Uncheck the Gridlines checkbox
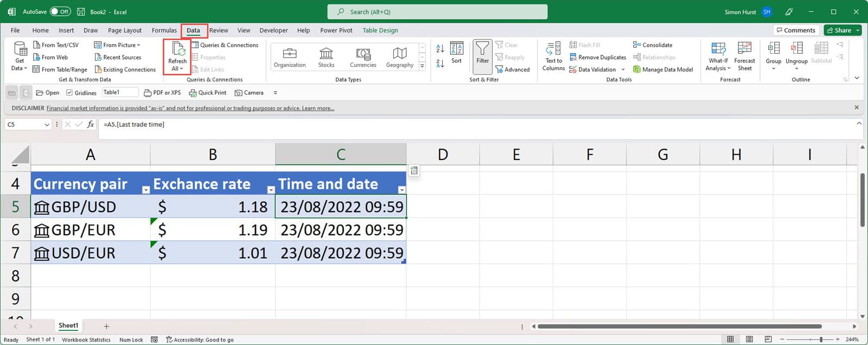Screen dimensions: 868x345 coord(69,93)
